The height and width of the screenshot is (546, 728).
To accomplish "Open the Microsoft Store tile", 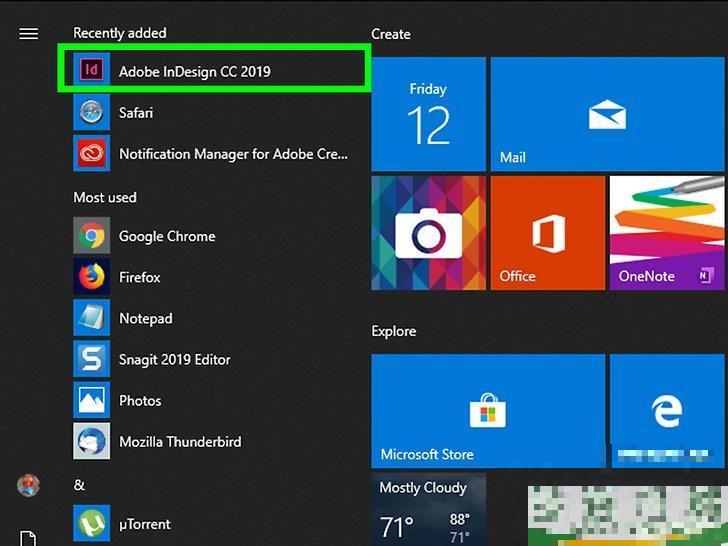I will tap(488, 410).
